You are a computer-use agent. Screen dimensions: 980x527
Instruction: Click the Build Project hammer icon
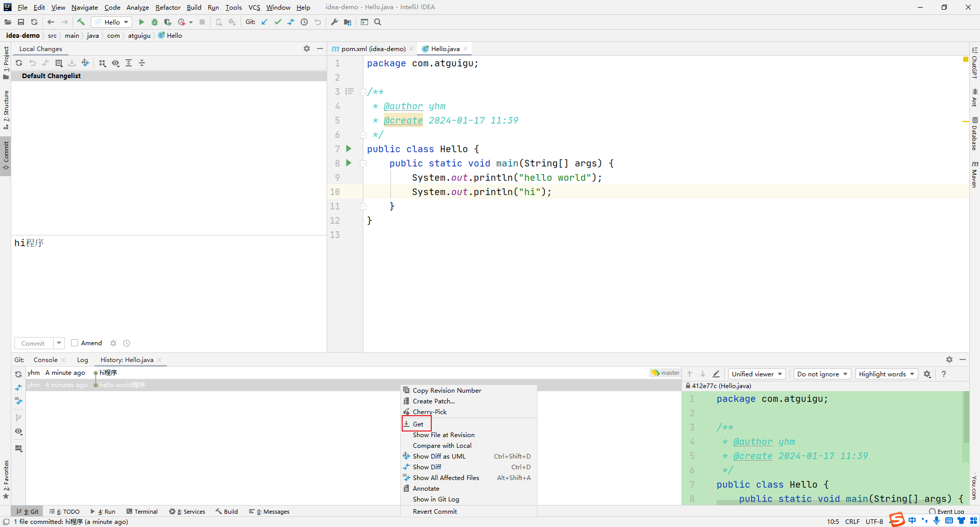coord(81,22)
